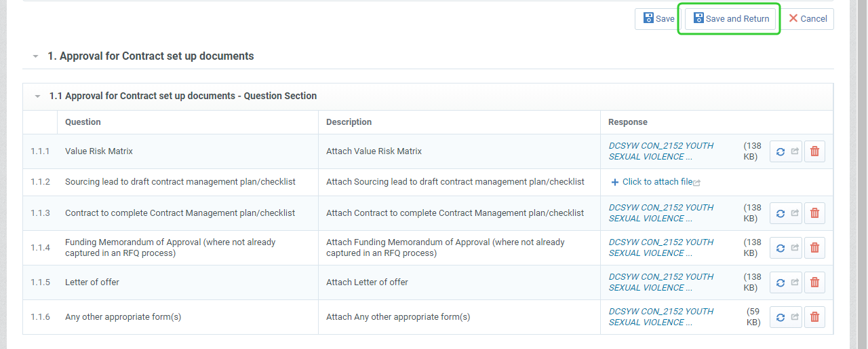The width and height of the screenshot is (868, 349).
Task: Delete the Value Risk Matrix attachment
Action: [x=814, y=151]
